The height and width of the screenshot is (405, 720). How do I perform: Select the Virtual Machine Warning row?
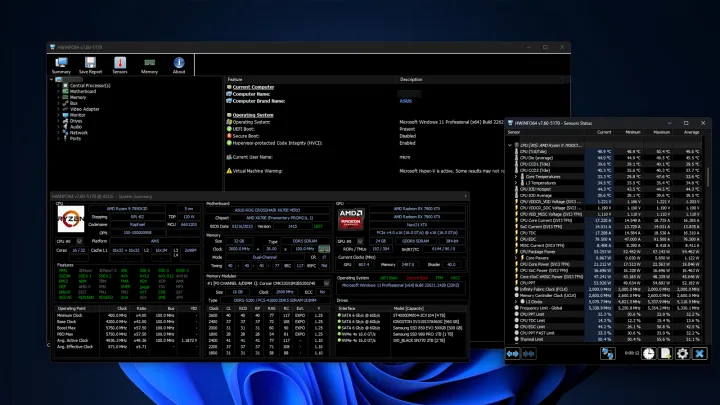(257, 171)
